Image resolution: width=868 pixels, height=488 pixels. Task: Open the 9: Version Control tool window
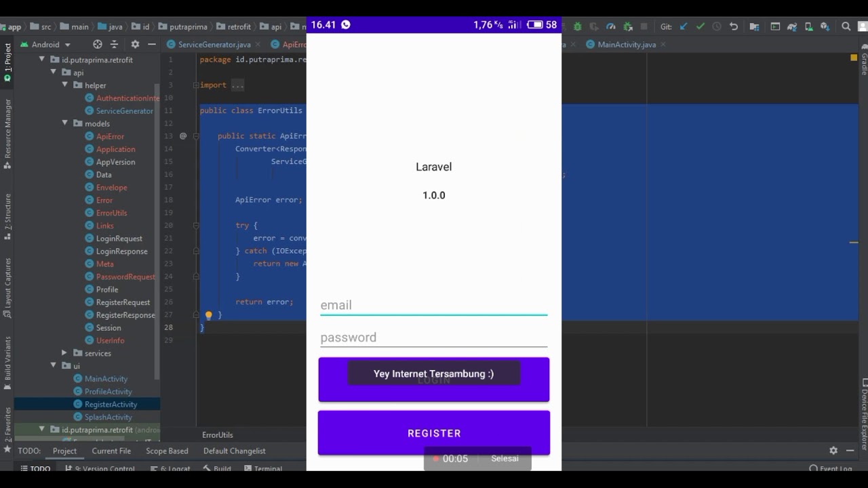(99, 468)
